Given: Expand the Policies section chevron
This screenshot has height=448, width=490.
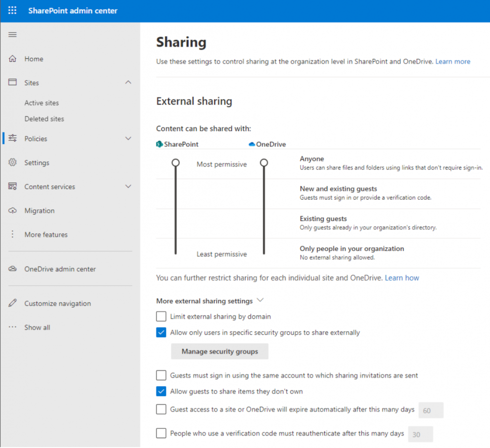Looking at the screenshot, I should [128, 138].
